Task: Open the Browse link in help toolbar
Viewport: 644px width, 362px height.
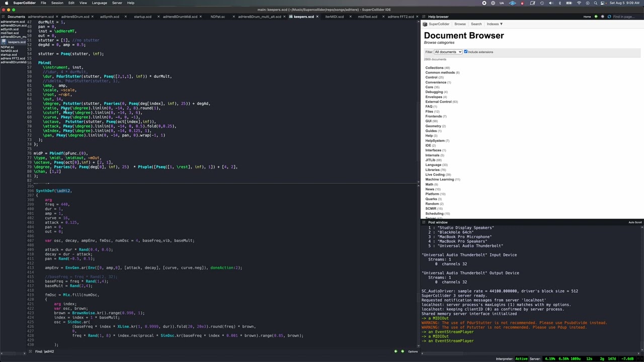Action: [x=460, y=24]
